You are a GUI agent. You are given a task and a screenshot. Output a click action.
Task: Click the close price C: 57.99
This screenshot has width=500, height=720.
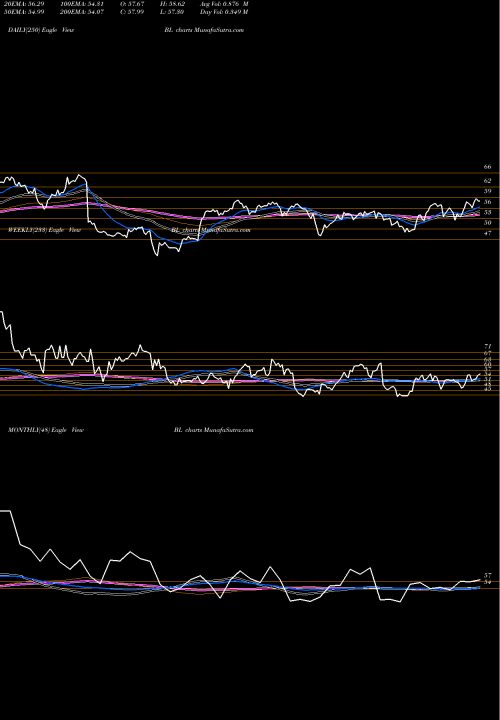[132, 12]
